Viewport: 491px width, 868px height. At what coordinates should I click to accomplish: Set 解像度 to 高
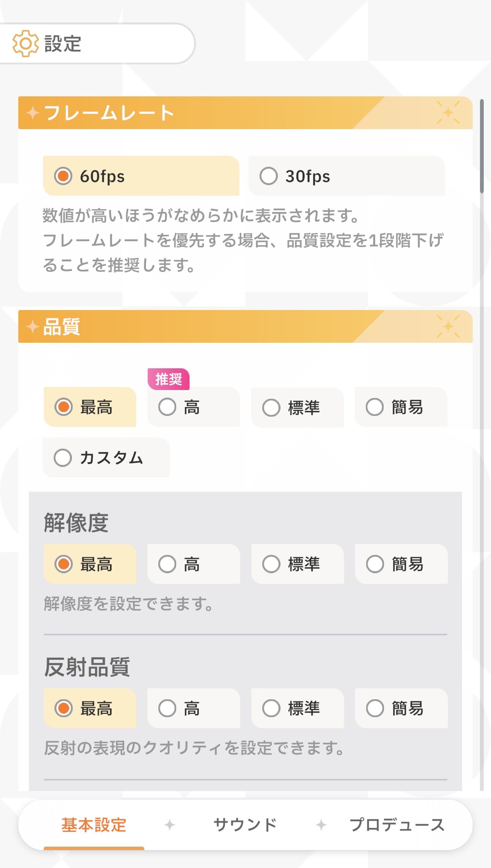pos(193,564)
